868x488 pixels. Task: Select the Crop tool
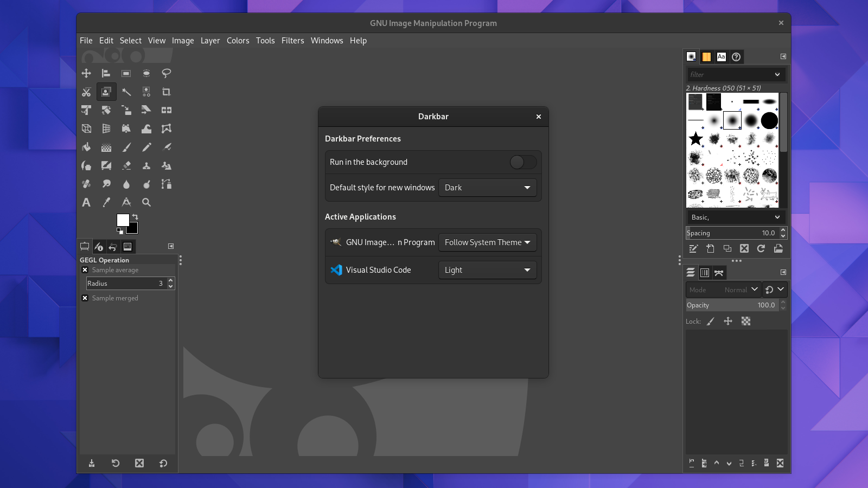tap(166, 92)
